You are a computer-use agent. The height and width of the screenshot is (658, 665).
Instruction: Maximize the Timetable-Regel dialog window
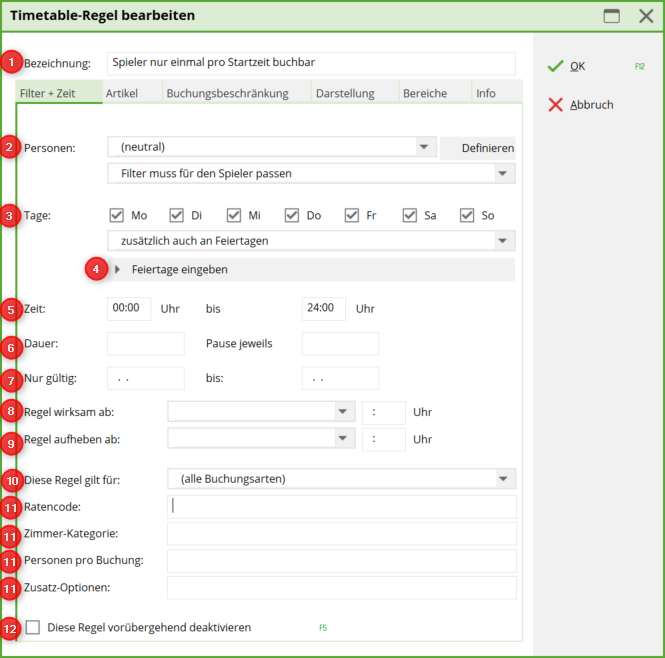click(611, 16)
